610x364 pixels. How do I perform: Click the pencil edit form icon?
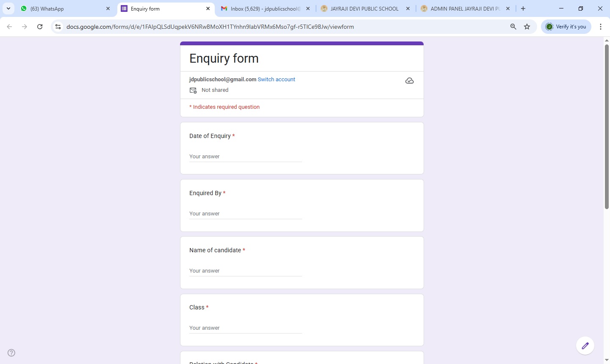pos(585,346)
